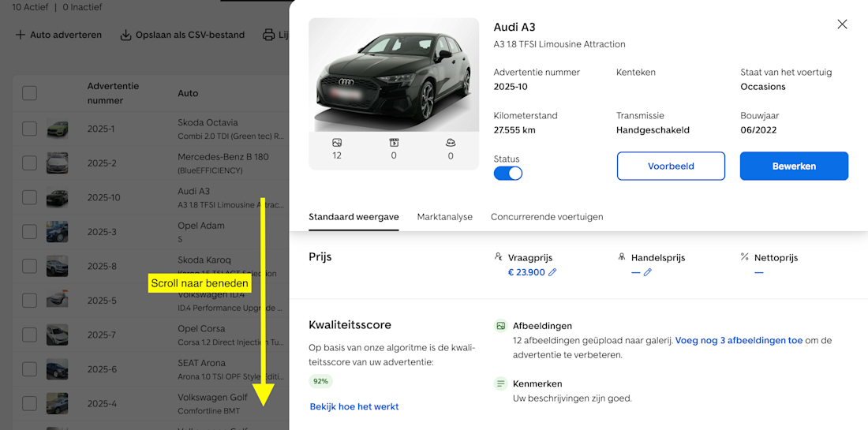
Task: Open the Concurrerende voertuigen tab
Action: click(547, 217)
